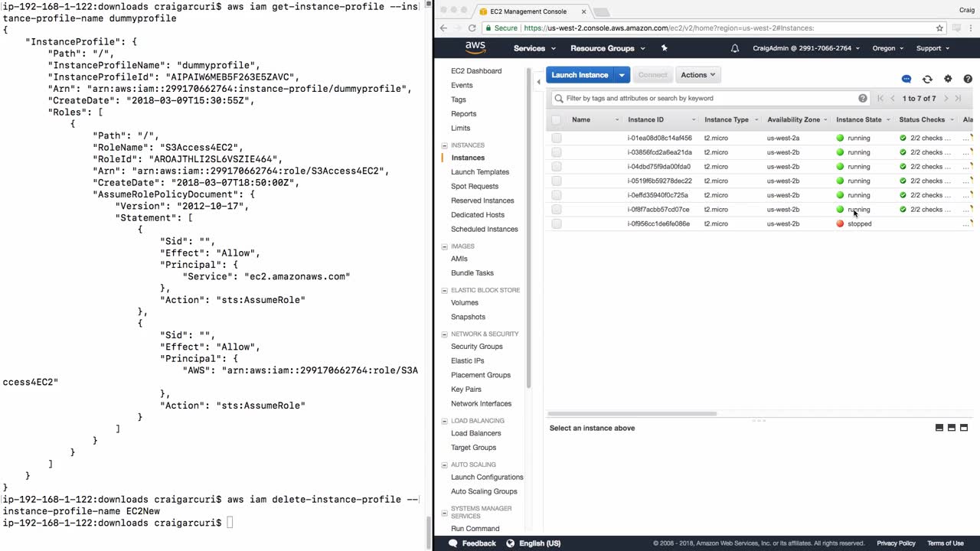980x551 pixels.
Task: Open the Terms of Use link
Action: tap(946, 543)
